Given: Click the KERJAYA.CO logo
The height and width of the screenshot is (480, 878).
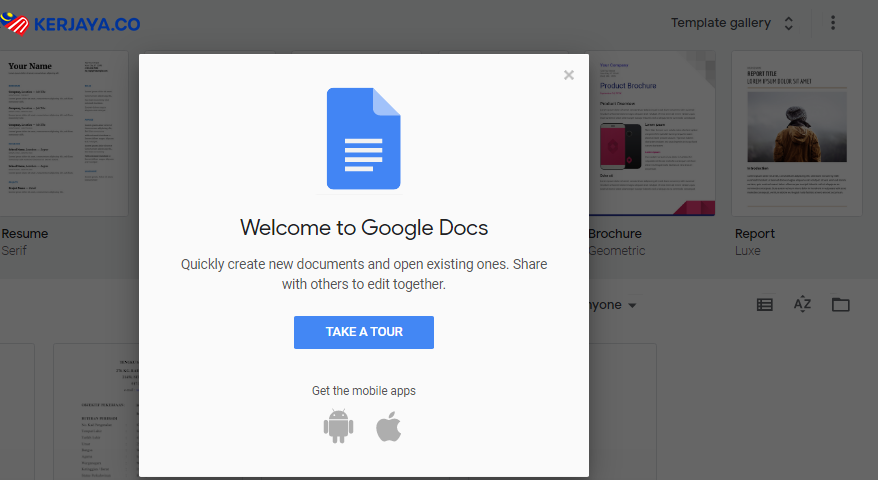Looking at the screenshot, I should [70, 24].
